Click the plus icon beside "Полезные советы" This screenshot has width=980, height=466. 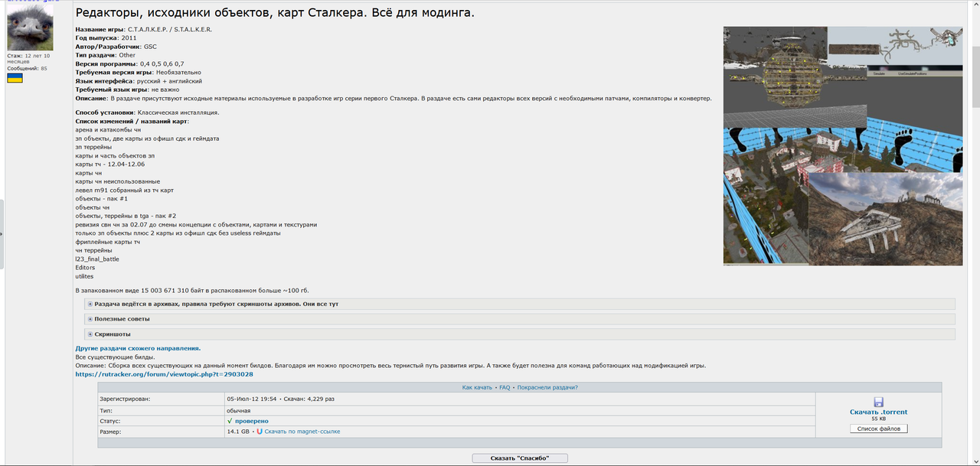click(x=90, y=319)
